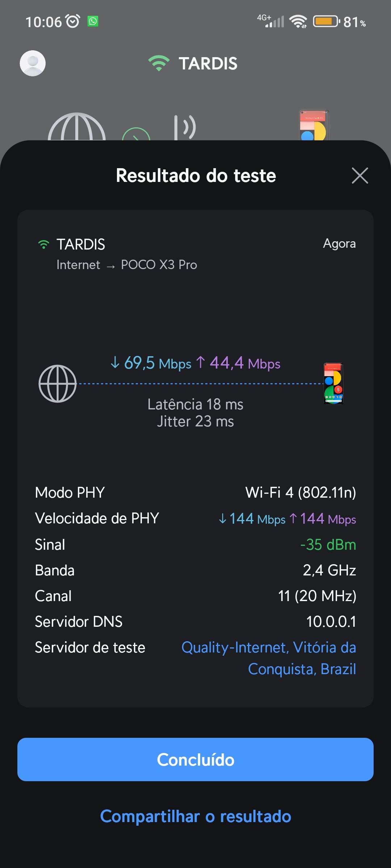The width and height of the screenshot is (391, 868).
Task: Tap the green Wi-Fi icon beside TARDIS header
Action: [x=159, y=63]
